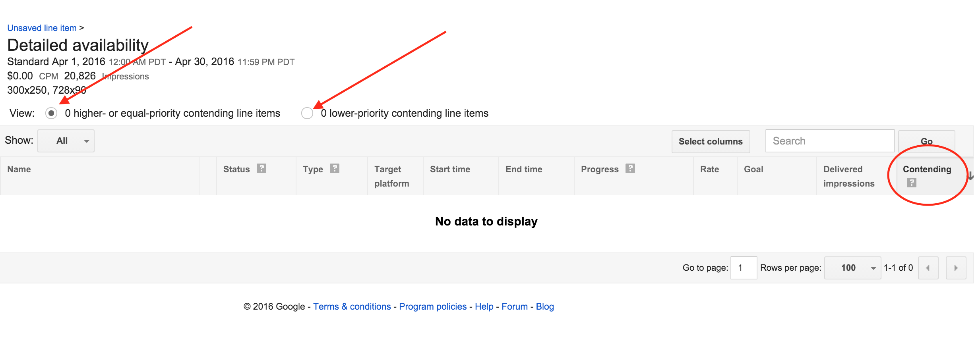
Task: Click the Status column help icon
Action: (261, 169)
